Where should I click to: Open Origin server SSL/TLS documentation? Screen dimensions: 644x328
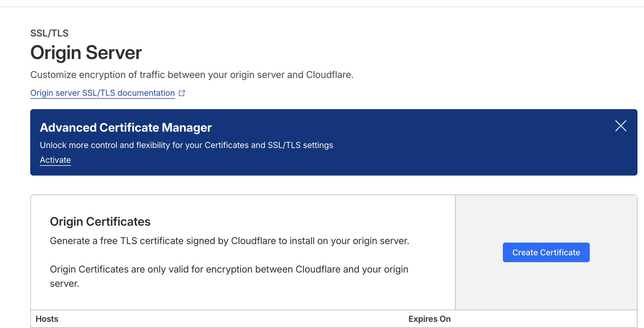coord(102,93)
